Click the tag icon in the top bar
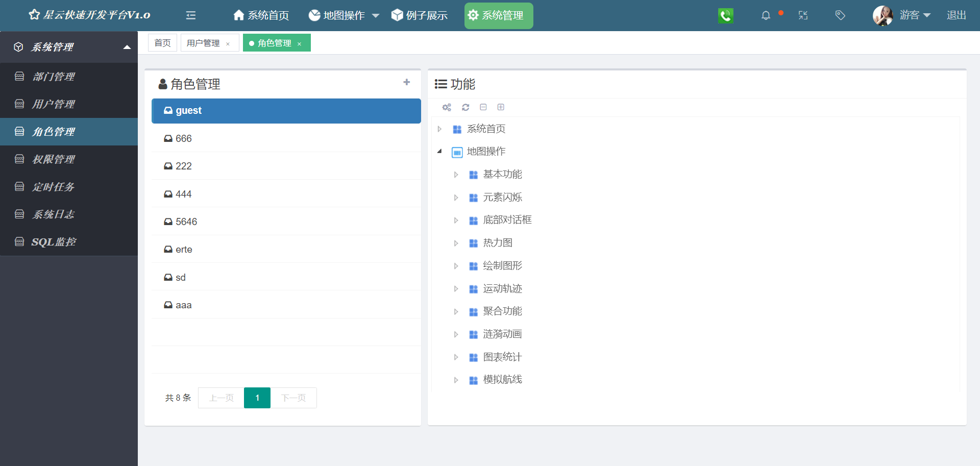Image resolution: width=980 pixels, height=466 pixels. pos(840,15)
